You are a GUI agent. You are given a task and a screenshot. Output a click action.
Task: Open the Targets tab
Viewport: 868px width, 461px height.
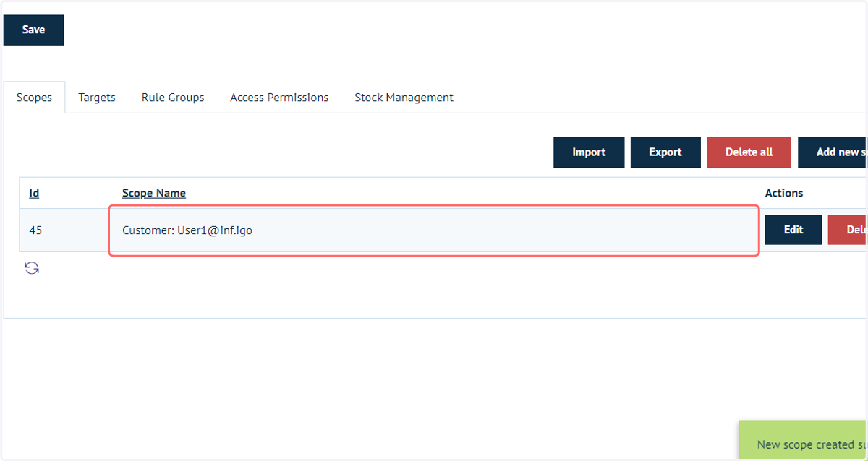[97, 98]
